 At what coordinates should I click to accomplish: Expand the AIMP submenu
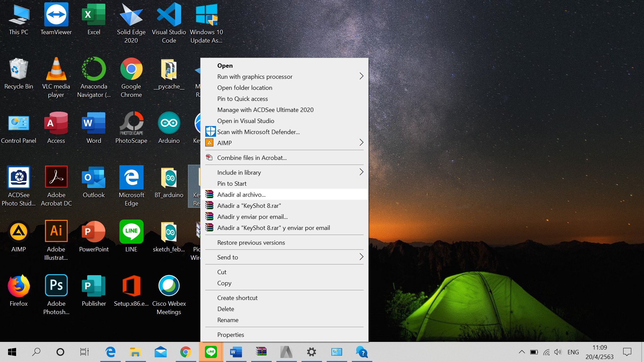pos(284,143)
